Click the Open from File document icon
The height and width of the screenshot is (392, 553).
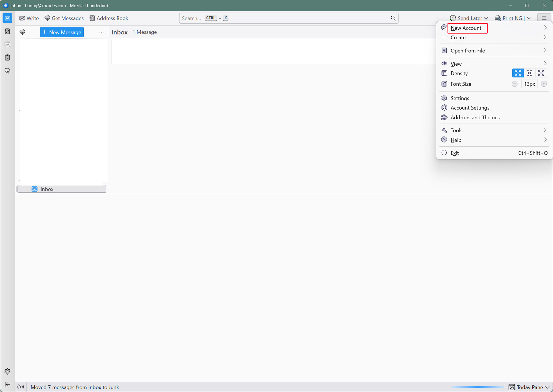tap(444, 50)
